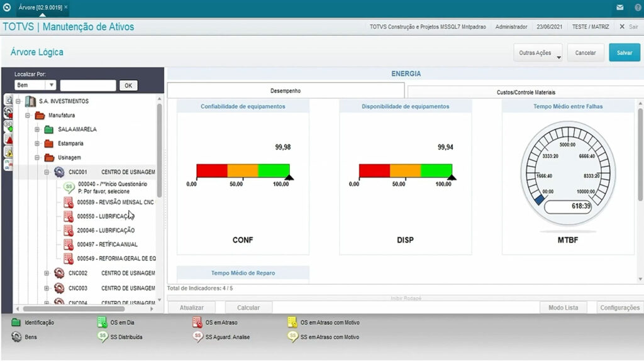Click the SS Distribuída green bubble legend icon
The image size is (644, 362).
click(103, 337)
